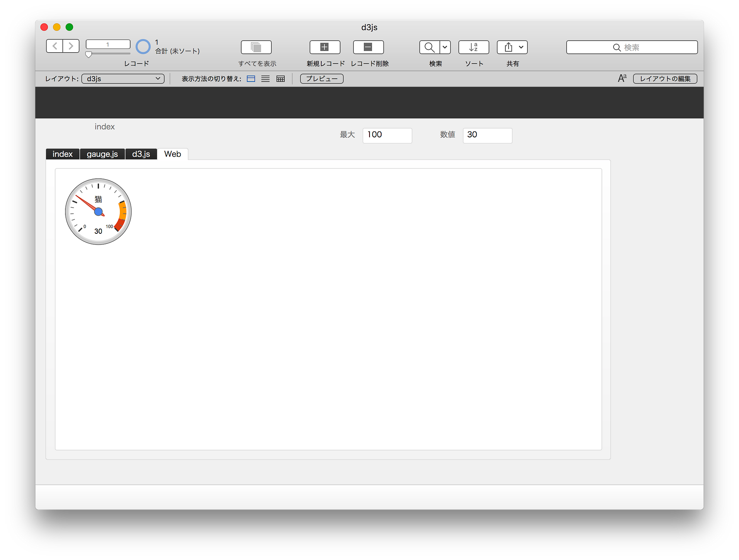The image size is (739, 560).
Task: Open the レイアウト dropdown showing d3js
Action: pos(123,78)
